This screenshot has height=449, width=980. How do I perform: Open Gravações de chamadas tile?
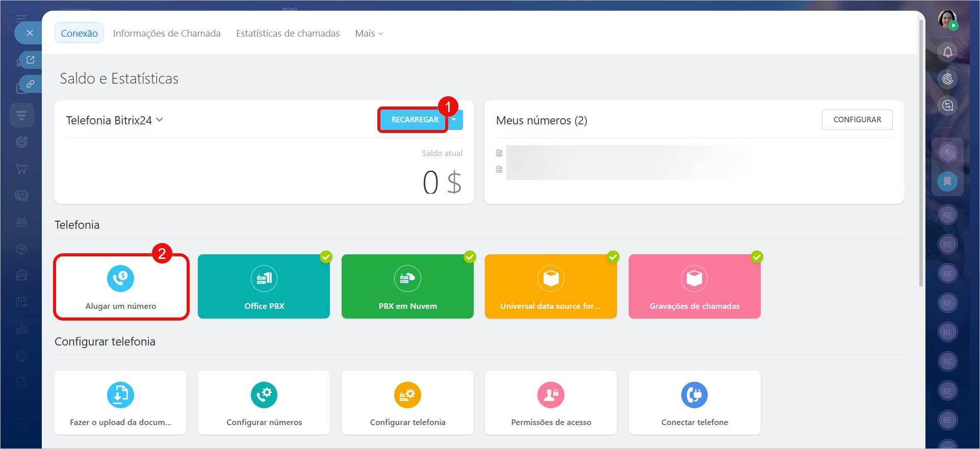pos(694,287)
